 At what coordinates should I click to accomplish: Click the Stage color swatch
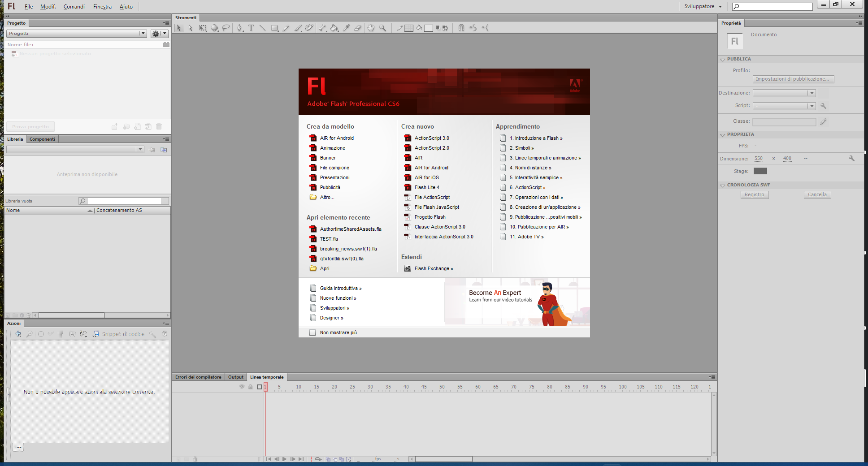pyautogui.click(x=760, y=171)
